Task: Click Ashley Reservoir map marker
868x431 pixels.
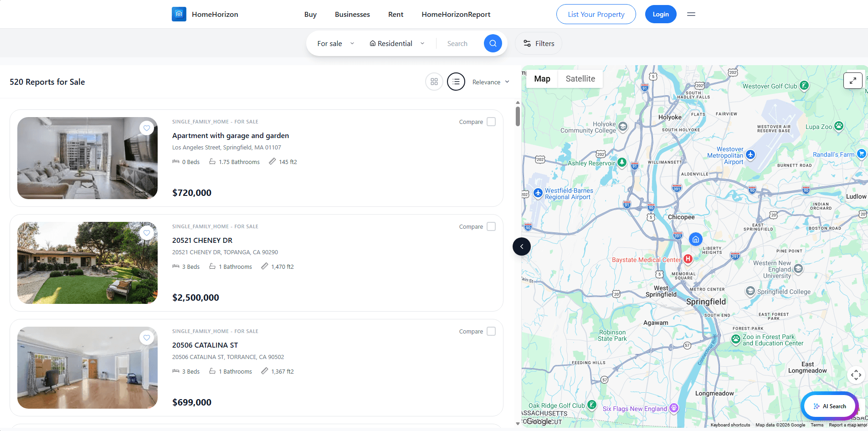Action: [x=621, y=162]
